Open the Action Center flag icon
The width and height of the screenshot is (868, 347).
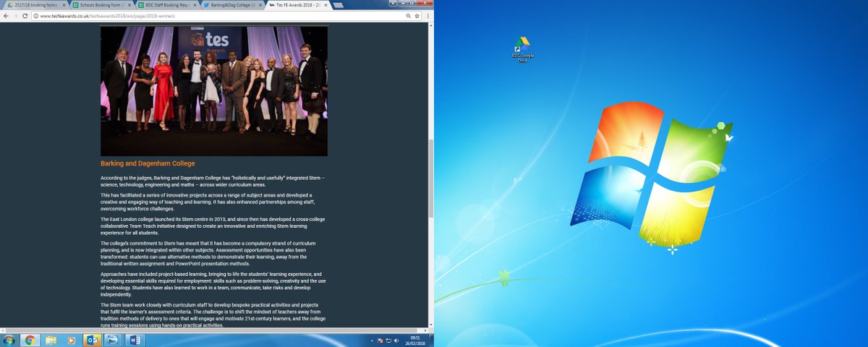[380, 340]
